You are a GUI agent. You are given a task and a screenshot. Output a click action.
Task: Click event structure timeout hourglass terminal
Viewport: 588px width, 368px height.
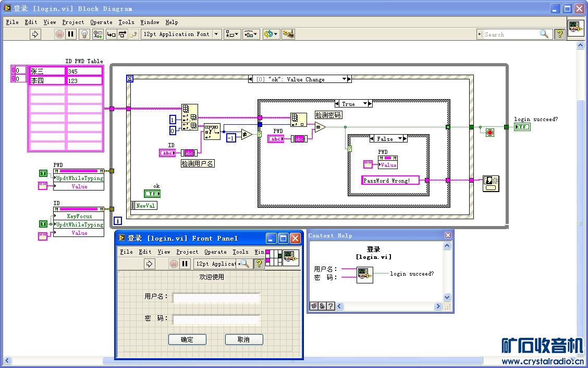[x=130, y=78]
